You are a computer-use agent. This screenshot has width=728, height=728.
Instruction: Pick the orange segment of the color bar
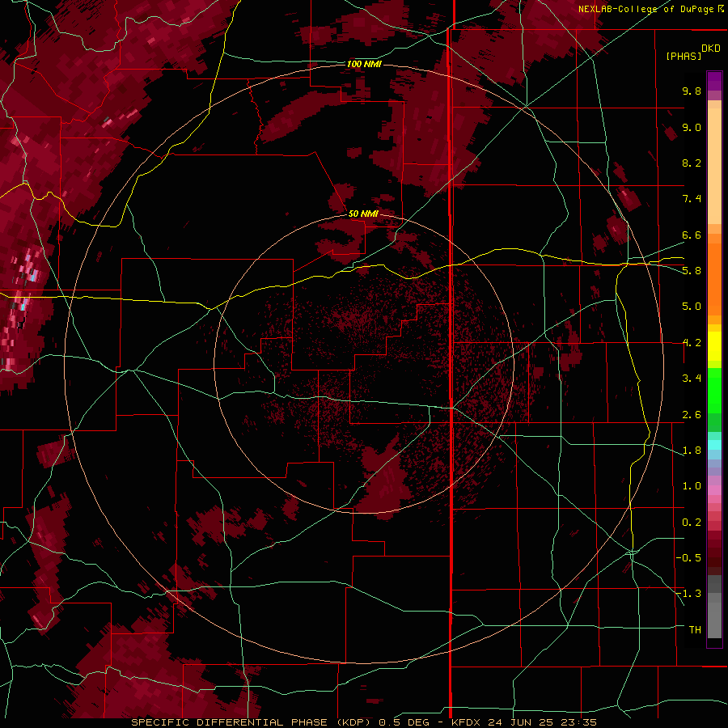[x=714, y=280]
